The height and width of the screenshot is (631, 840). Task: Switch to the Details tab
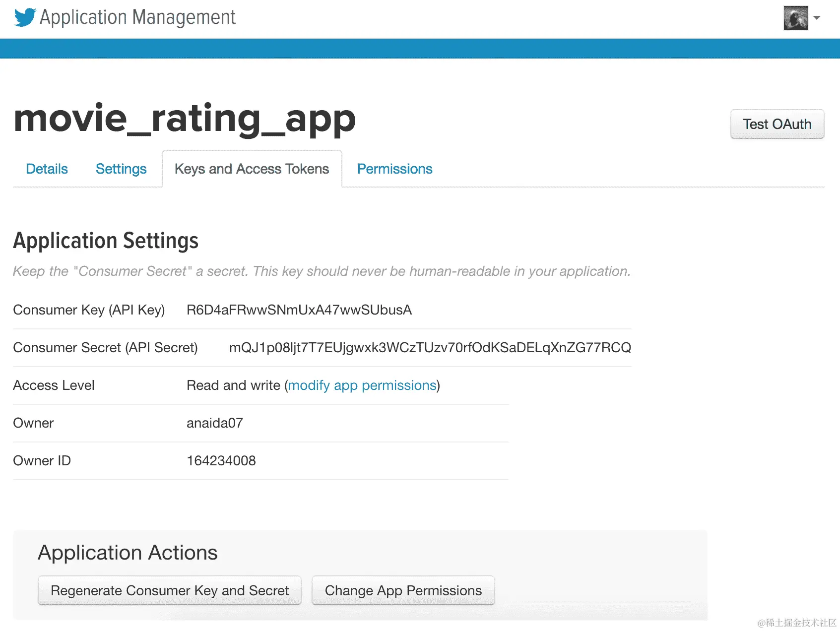[47, 169]
